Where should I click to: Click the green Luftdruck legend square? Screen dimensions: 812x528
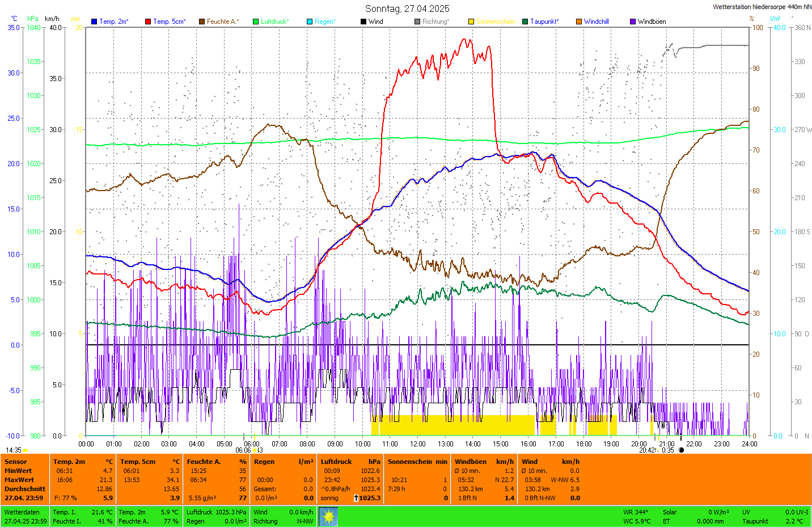click(256, 22)
